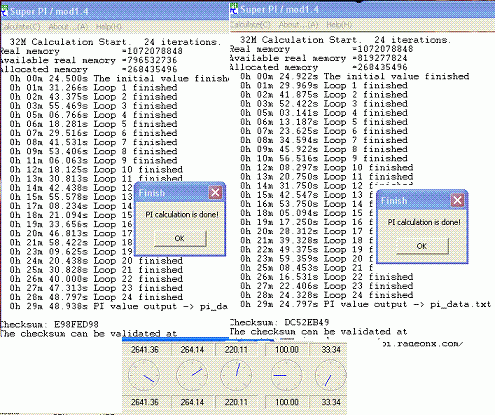Click the 264.14 gauge dial
Image resolution: width=495 pixels, height=415 pixels.
192,376
